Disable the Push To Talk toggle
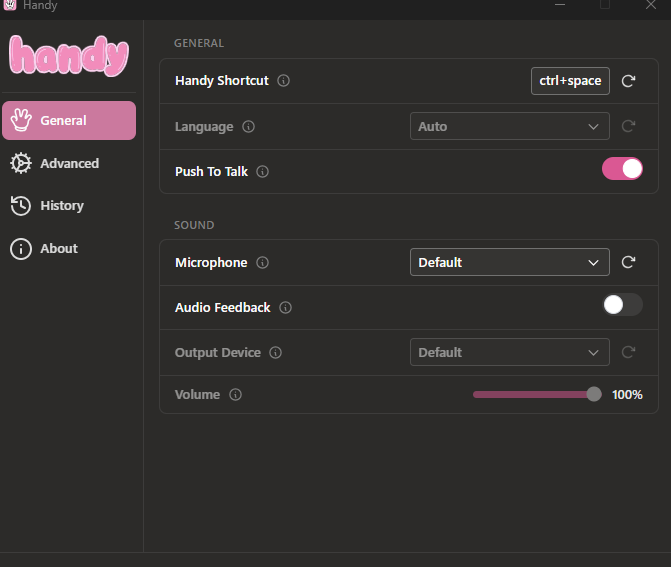 coord(622,169)
